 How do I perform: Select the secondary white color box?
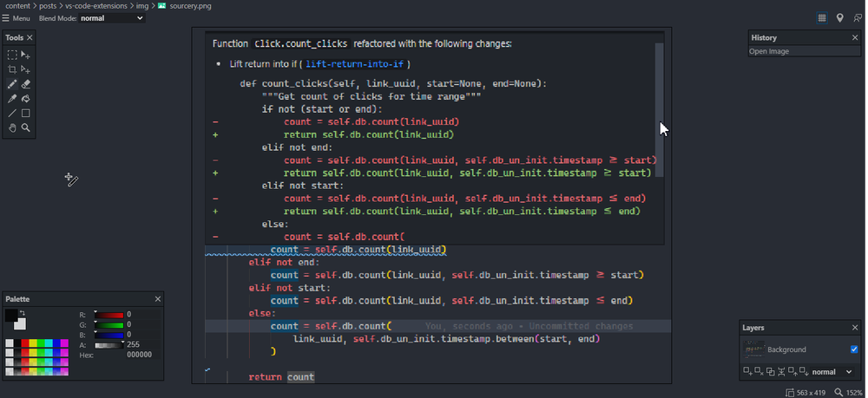pyautogui.click(x=20, y=324)
